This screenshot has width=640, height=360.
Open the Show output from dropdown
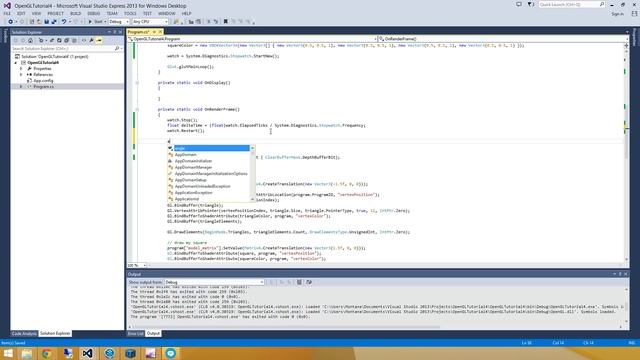point(214,282)
